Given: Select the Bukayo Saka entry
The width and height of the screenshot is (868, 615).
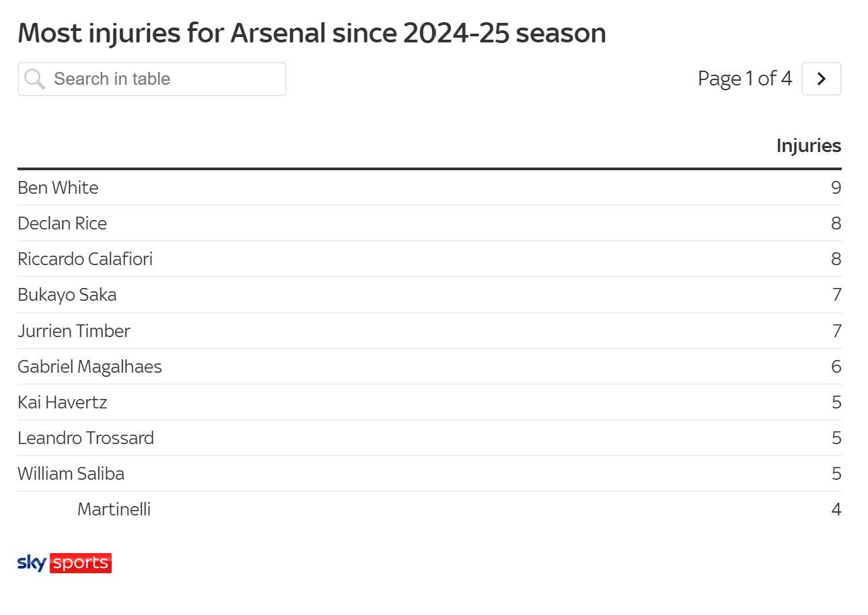Looking at the screenshot, I should point(67,295).
